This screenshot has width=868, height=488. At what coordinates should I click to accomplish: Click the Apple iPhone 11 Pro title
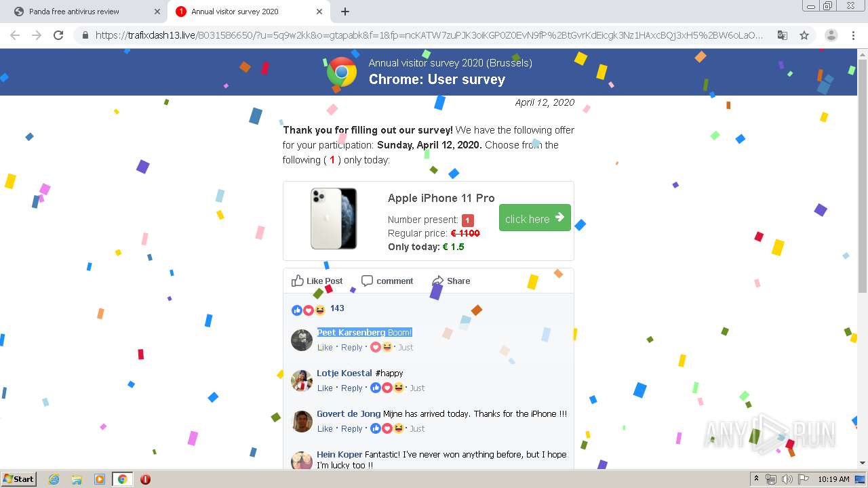(x=441, y=198)
